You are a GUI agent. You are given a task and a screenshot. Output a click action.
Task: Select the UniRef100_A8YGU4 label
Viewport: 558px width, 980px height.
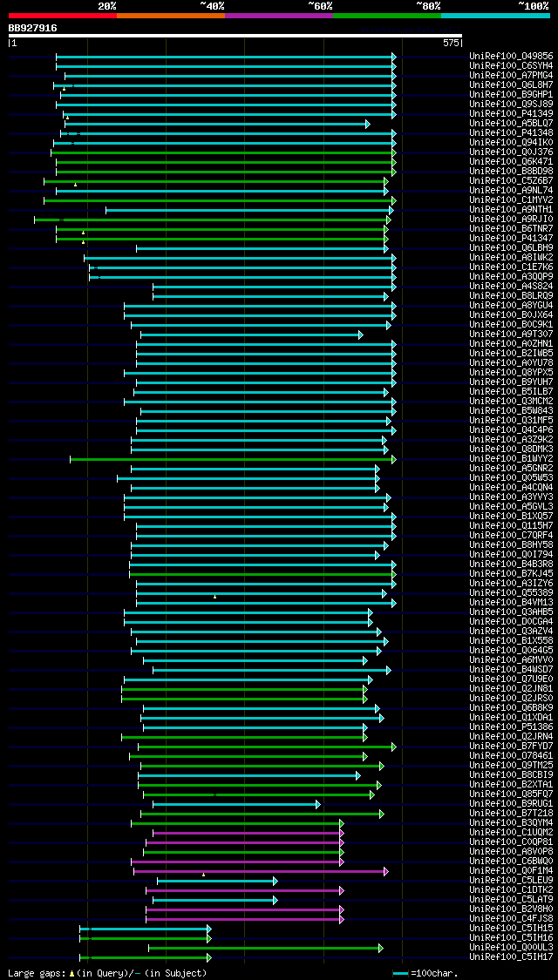[x=511, y=306]
